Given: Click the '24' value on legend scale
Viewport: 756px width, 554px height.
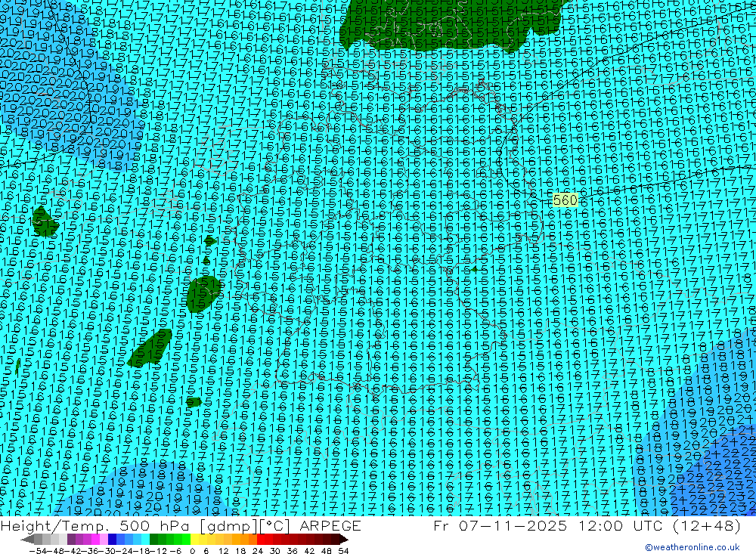Looking at the screenshot, I should point(258,551).
